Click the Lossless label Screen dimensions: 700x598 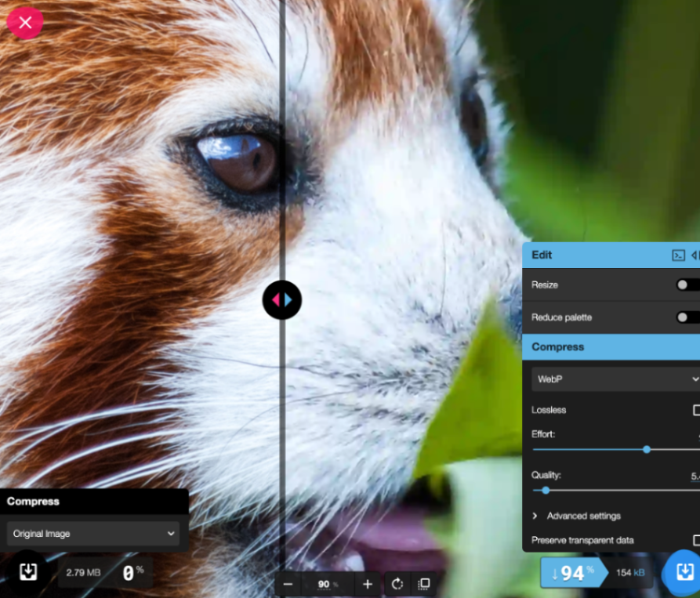[x=549, y=410]
